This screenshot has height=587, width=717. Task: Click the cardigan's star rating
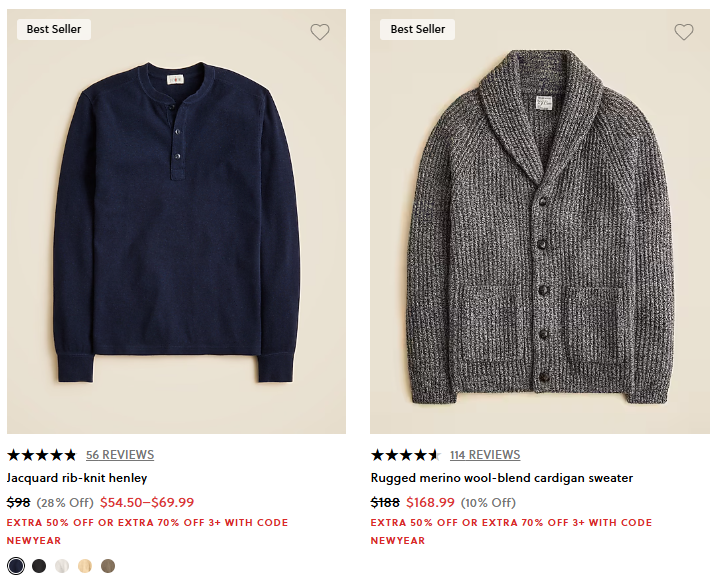[406, 455]
